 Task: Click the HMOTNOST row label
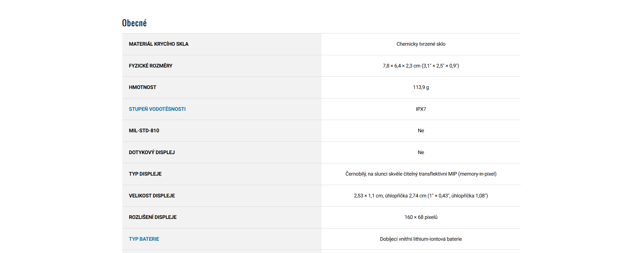tap(142, 87)
